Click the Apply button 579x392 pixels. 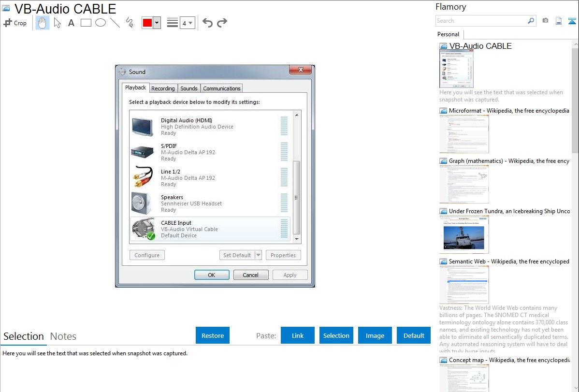290,275
